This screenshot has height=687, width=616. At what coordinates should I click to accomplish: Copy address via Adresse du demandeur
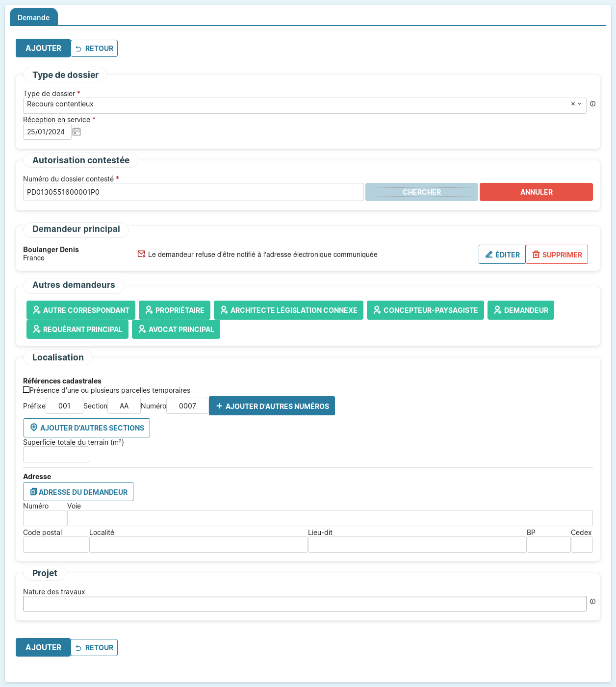[x=78, y=492]
